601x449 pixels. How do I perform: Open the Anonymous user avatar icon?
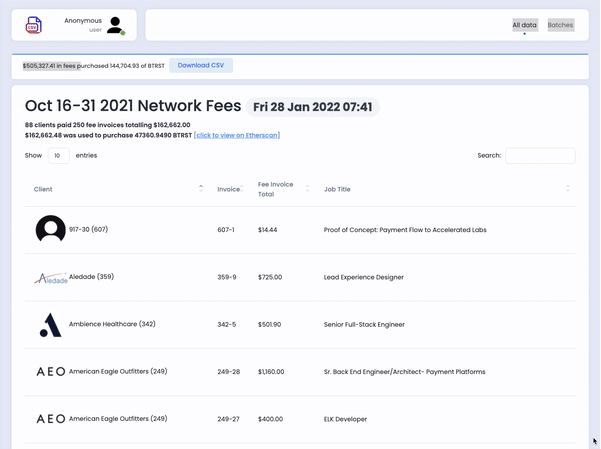click(x=115, y=25)
